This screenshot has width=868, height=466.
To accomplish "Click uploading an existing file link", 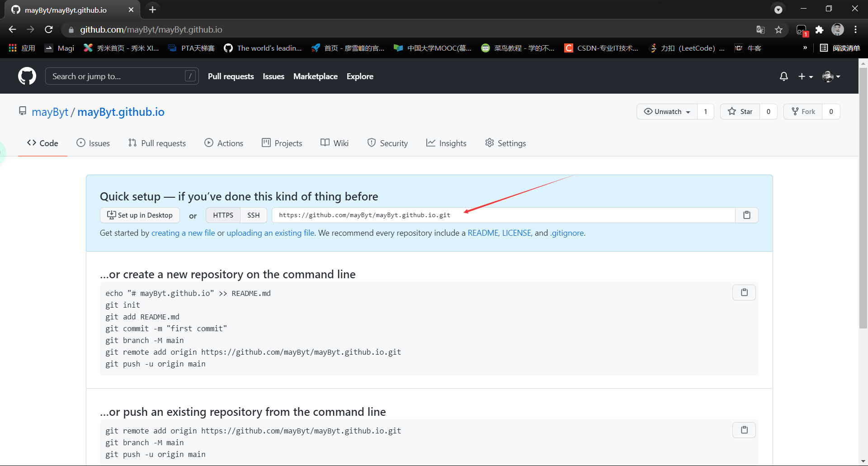I will pos(270,233).
